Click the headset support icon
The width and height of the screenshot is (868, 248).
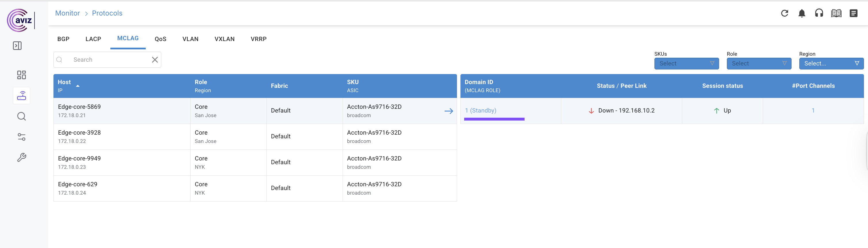819,13
